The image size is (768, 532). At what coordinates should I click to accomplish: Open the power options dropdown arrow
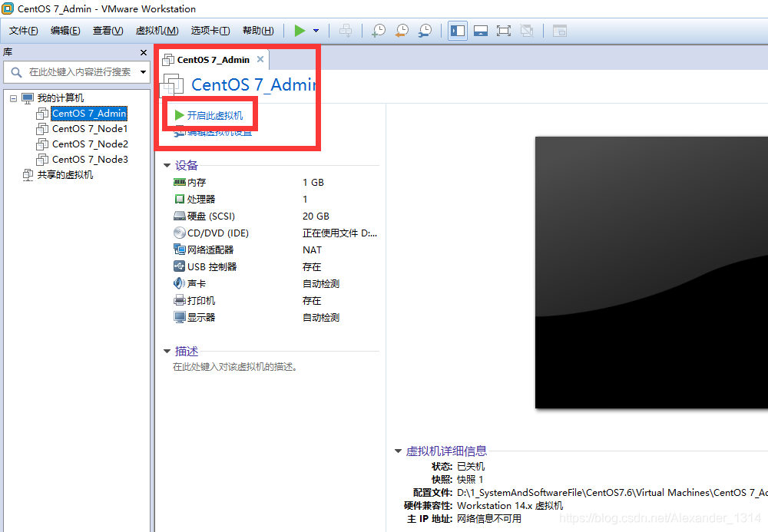(x=316, y=31)
